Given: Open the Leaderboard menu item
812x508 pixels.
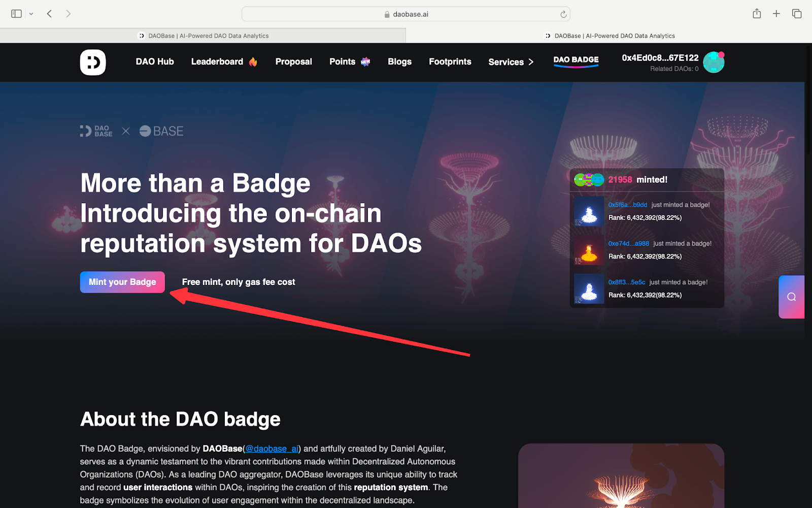Looking at the screenshot, I should pos(217,61).
